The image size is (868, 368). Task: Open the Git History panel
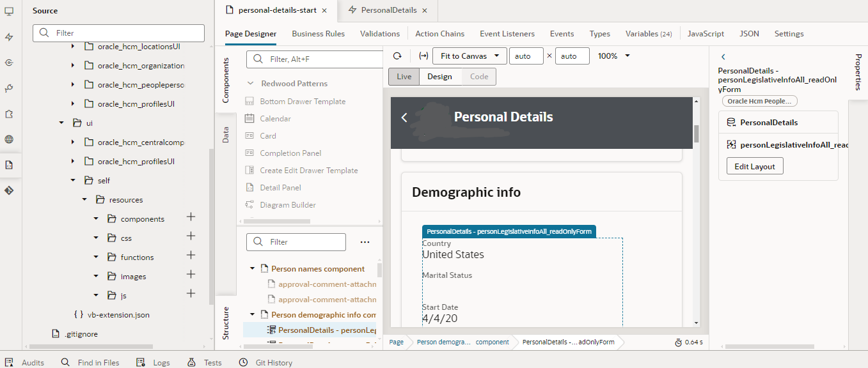tap(265, 362)
